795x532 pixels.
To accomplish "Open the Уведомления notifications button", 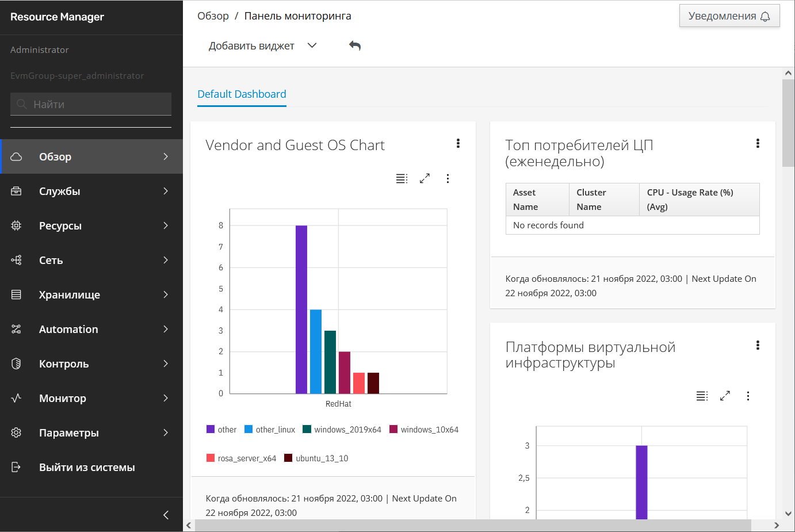I will [729, 16].
